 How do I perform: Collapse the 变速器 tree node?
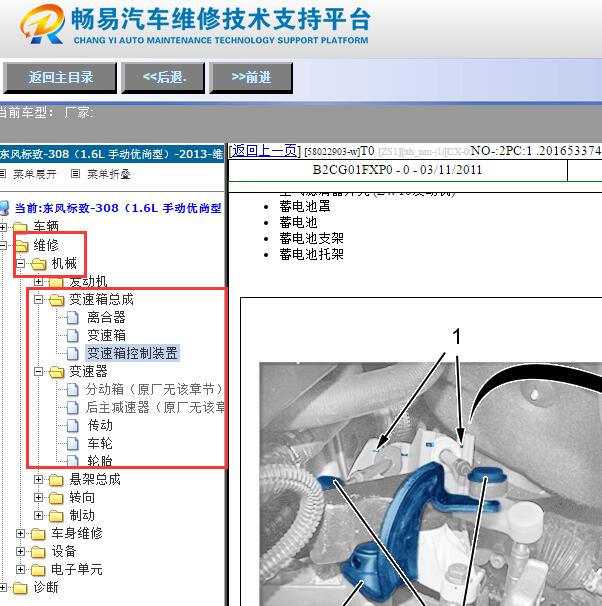pos(38,371)
